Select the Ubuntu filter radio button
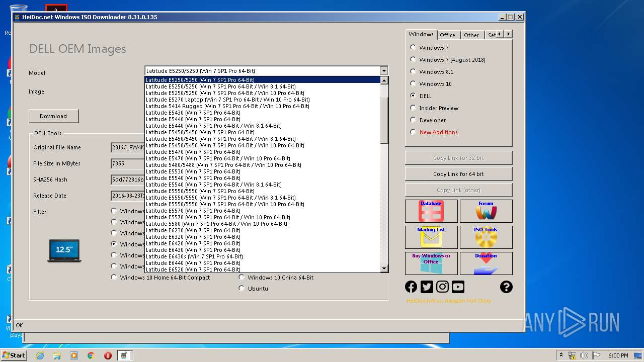The image size is (644, 362). tap(242, 288)
